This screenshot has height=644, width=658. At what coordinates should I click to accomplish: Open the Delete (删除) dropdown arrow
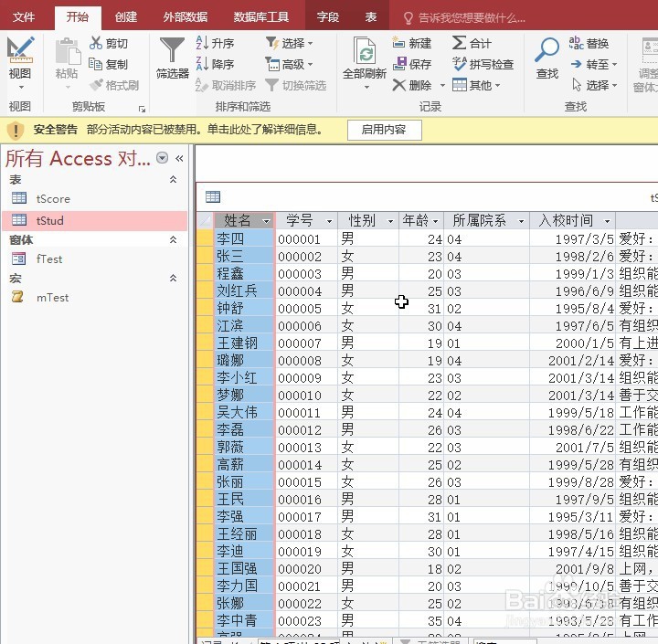(442, 86)
